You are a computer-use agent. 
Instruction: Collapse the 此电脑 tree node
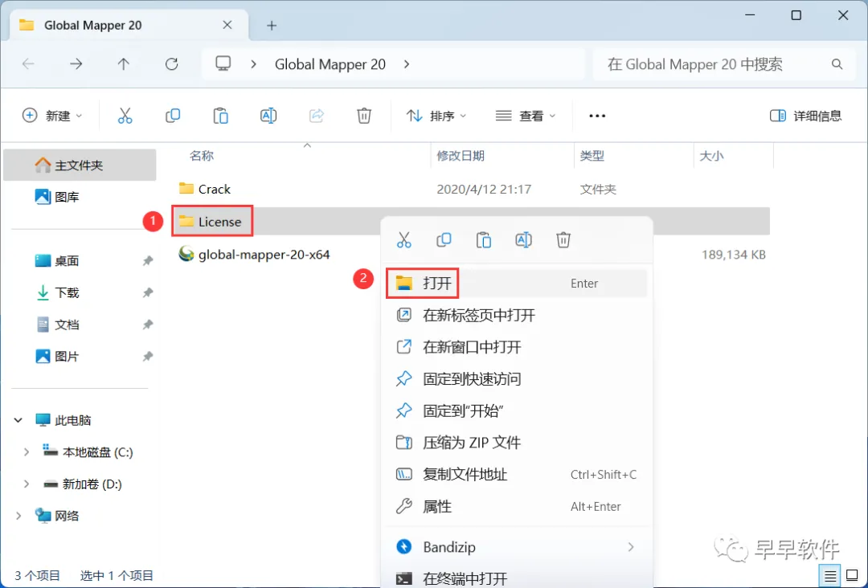18,420
